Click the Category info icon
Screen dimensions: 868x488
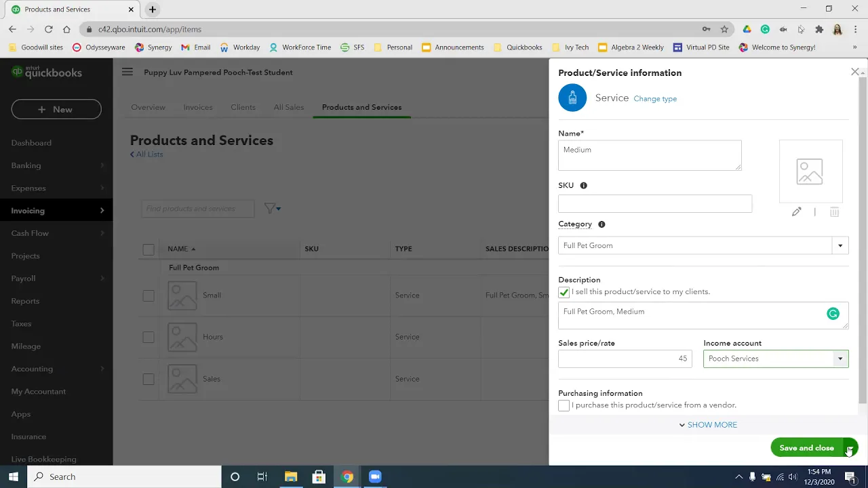(601, 224)
